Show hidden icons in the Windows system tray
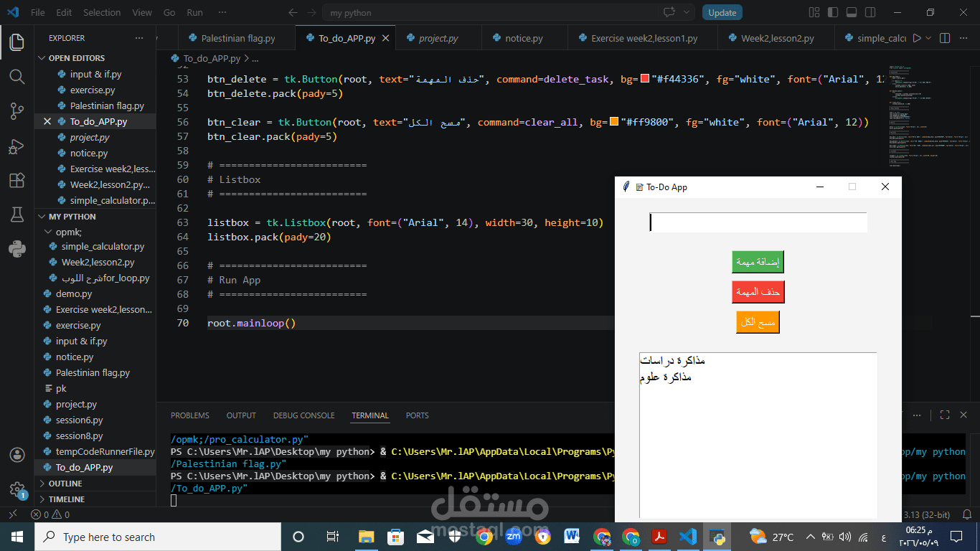This screenshot has width=980, height=551. click(811, 537)
